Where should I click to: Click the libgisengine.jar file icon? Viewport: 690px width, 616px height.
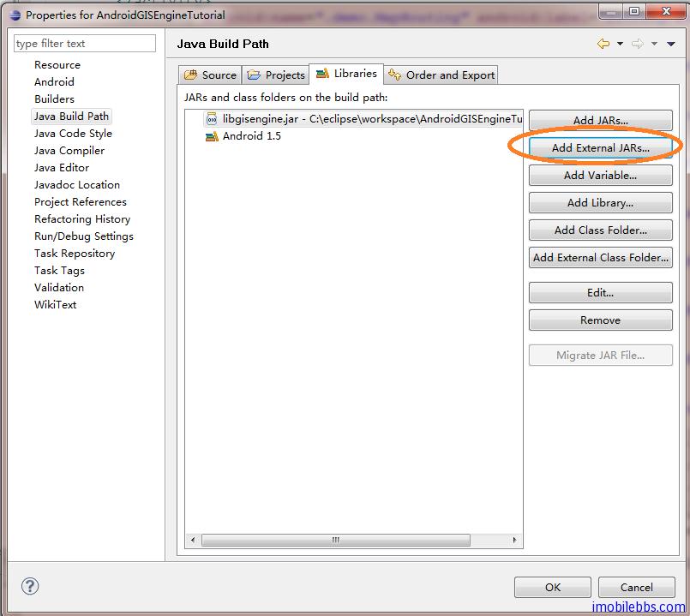click(212, 119)
